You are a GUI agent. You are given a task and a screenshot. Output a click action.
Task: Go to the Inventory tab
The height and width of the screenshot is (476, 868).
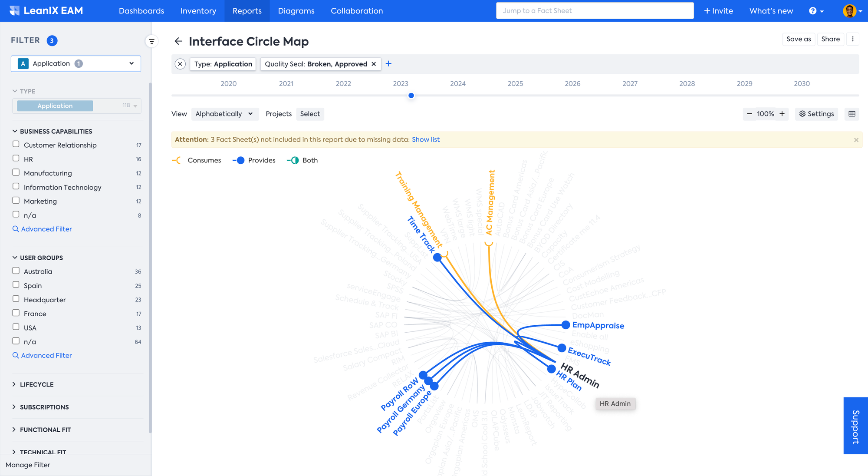(x=198, y=11)
